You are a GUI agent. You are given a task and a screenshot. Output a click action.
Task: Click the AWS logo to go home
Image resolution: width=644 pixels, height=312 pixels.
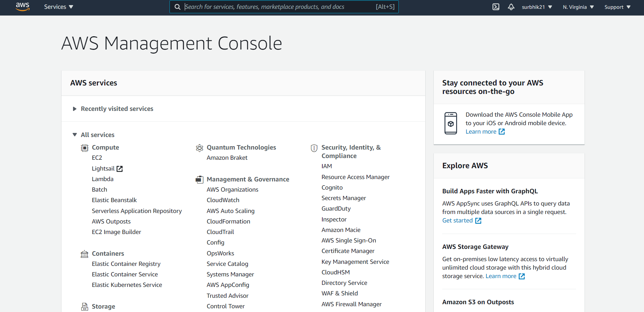[22, 7]
